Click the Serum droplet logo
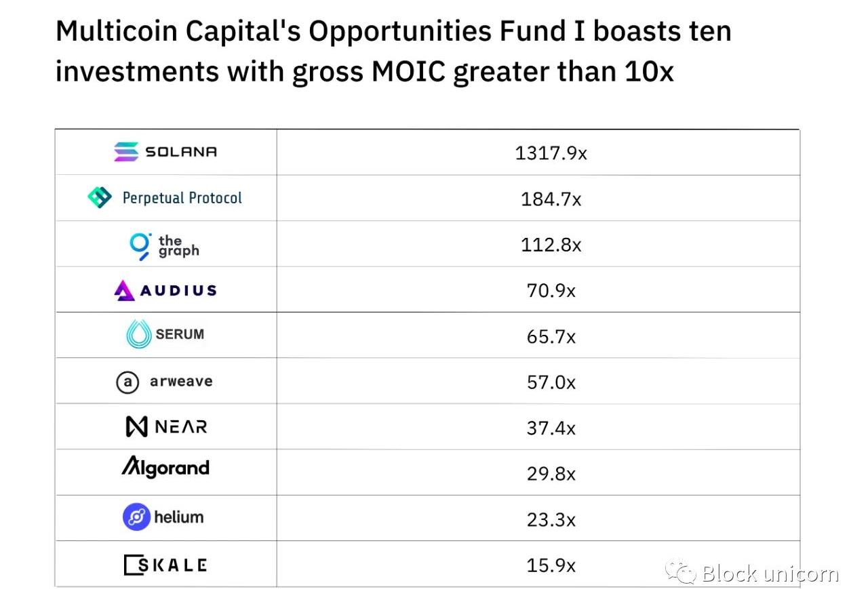Image resolution: width=868 pixels, height=589 pixels. click(x=139, y=334)
